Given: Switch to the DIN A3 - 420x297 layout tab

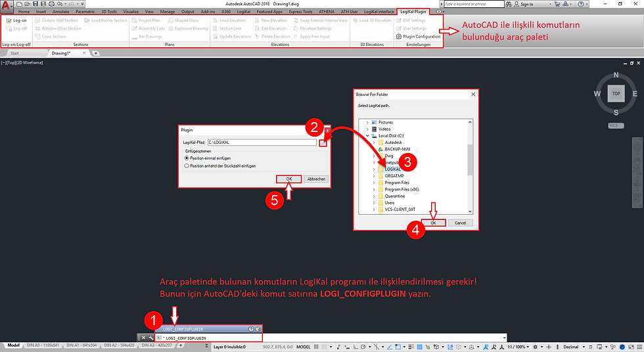Looking at the screenshot, I should tap(156, 345).
